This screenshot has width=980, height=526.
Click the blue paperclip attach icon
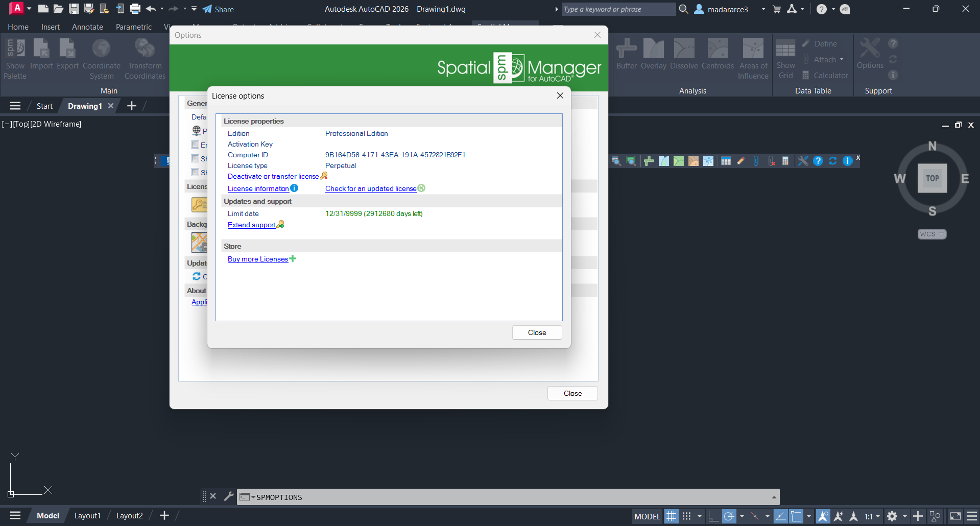[756, 161]
